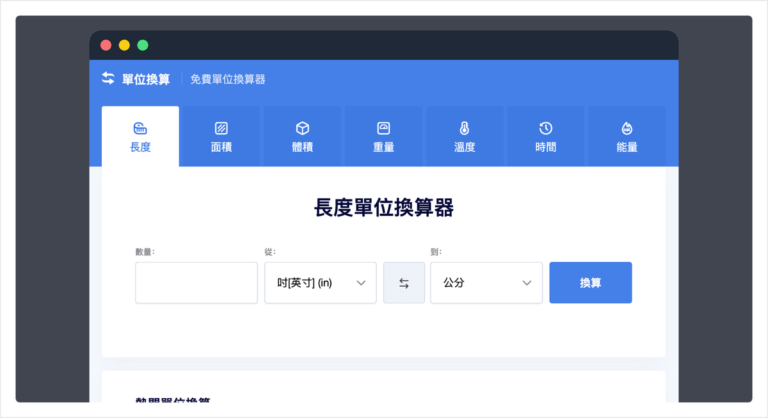768x418 pixels.
Task: Open the 能量 energy tab
Action: click(626, 137)
